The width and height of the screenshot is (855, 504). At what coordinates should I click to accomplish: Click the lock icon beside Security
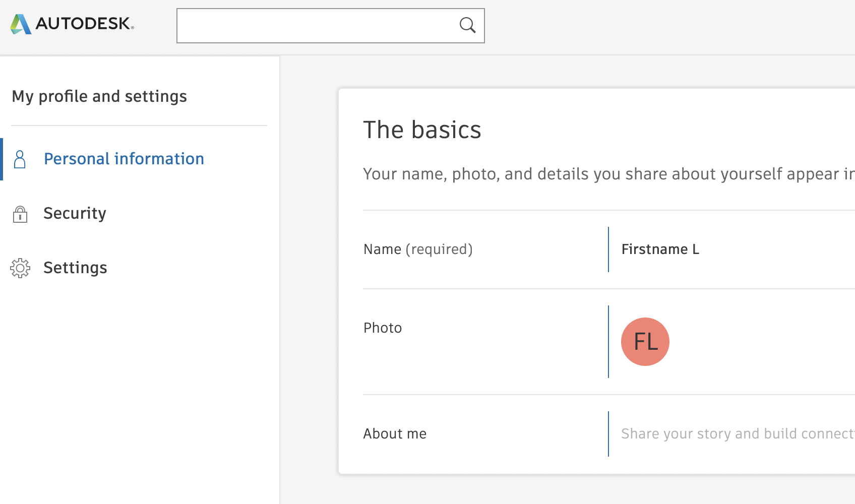pos(20,214)
